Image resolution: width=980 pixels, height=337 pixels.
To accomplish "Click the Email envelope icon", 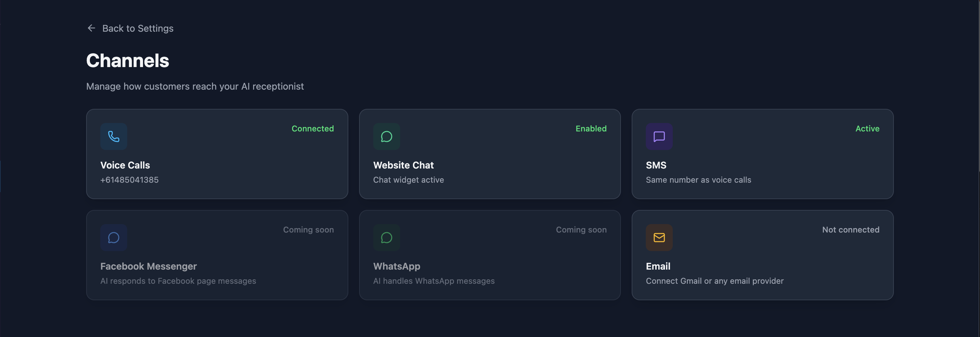I will pyautogui.click(x=659, y=237).
